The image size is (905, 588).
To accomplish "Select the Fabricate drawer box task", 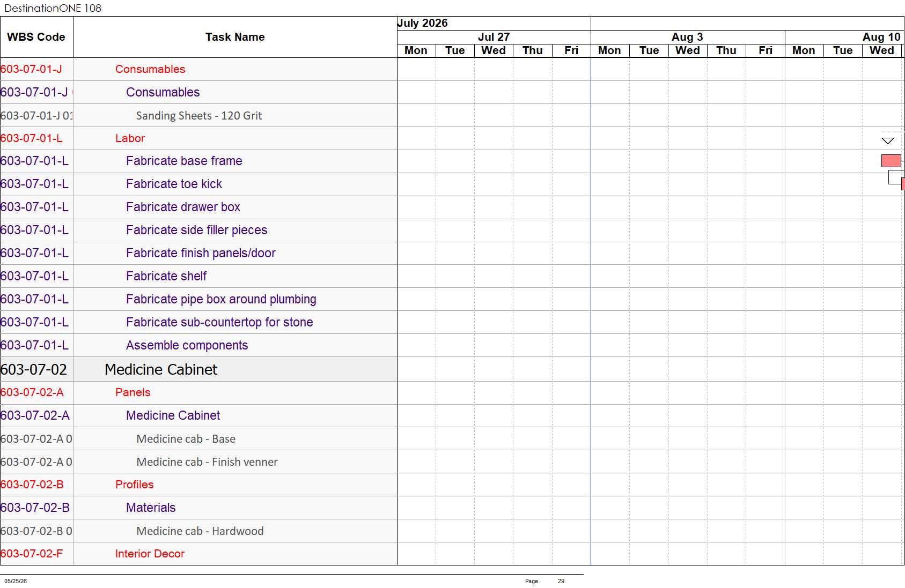I will (x=183, y=207).
